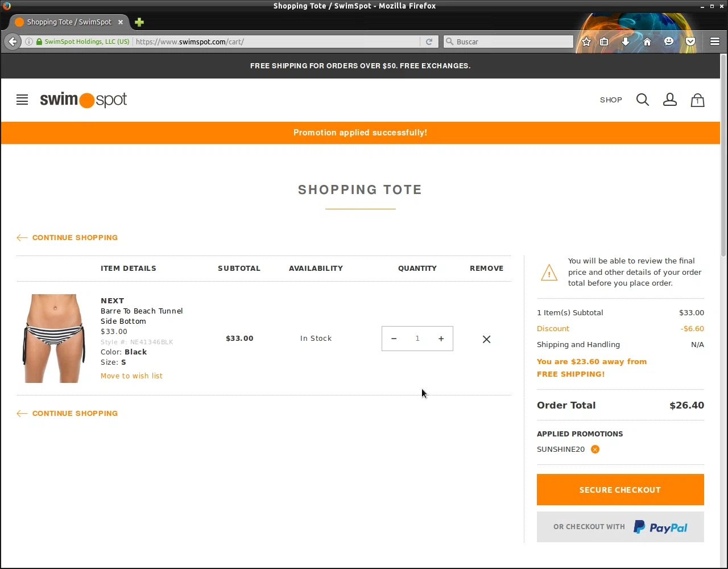This screenshot has width=728, height=569.
Task: Save to Pocket icon
Action: 690,42
